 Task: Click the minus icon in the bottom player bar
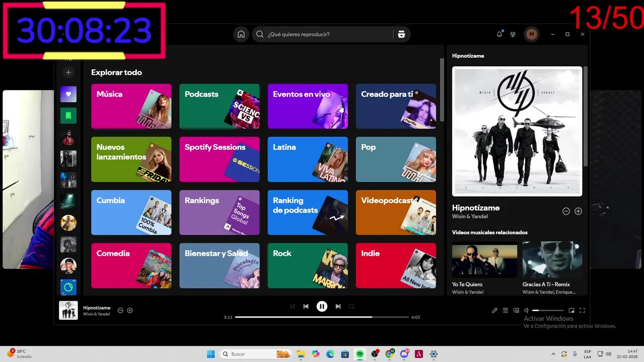(x=120, y=311)
